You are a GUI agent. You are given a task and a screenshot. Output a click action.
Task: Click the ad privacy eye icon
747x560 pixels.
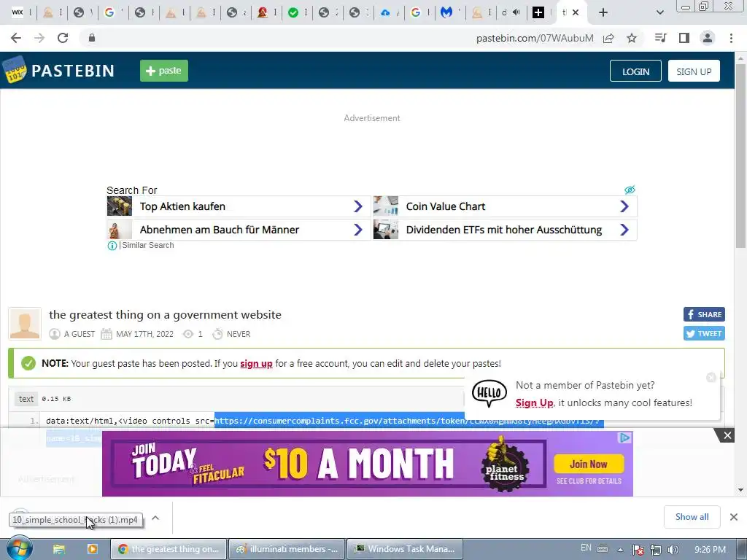[x=630, y=190]
